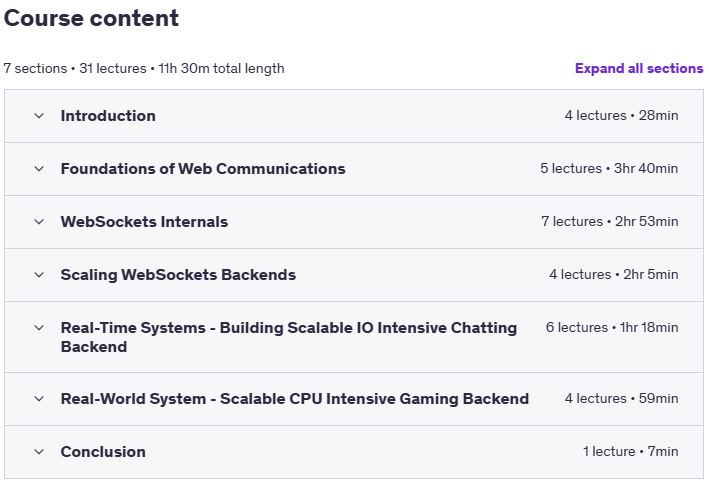Viewport: 709px width, 487px height.
Task: Expand Foundations of Web Communications chevron
Action: [x=39, y=169]
